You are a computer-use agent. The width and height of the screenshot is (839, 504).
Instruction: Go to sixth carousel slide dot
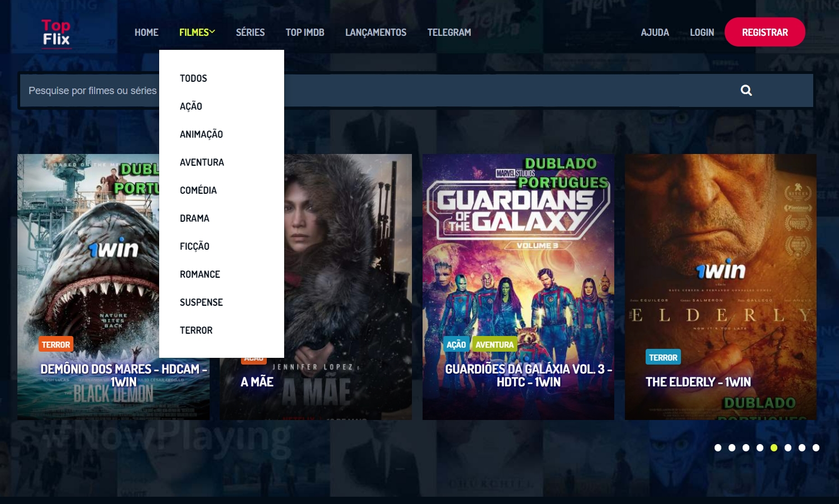(x=788, y=447)
